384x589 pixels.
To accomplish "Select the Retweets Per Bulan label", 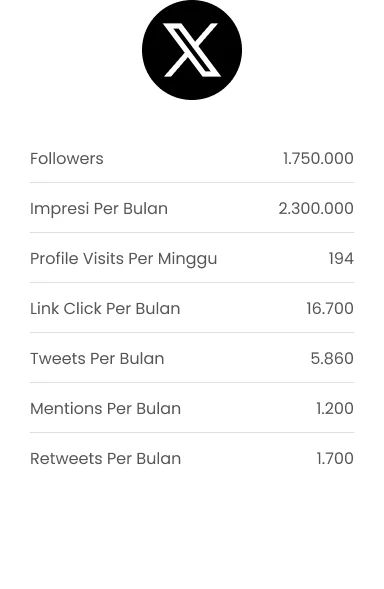I will coord(106,458).
